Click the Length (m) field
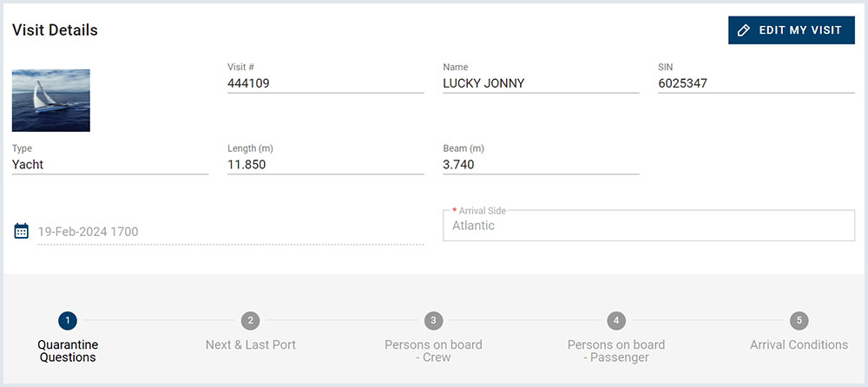The width and height of the screenshot is (868, 387). (325, 165)
